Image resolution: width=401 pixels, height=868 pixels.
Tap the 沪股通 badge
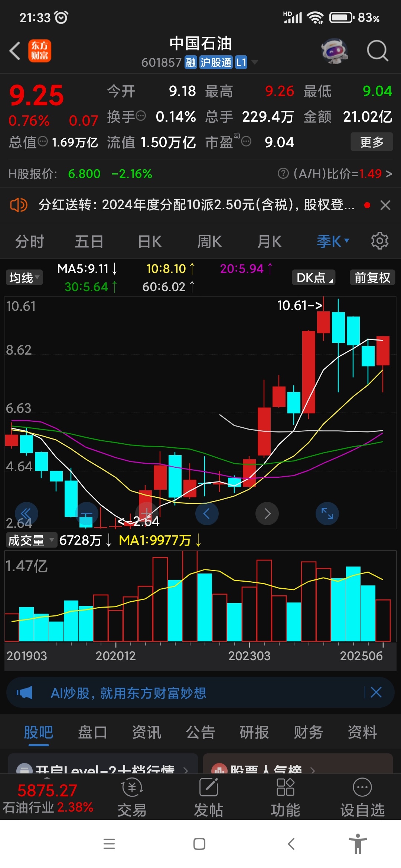click(216, 62)
